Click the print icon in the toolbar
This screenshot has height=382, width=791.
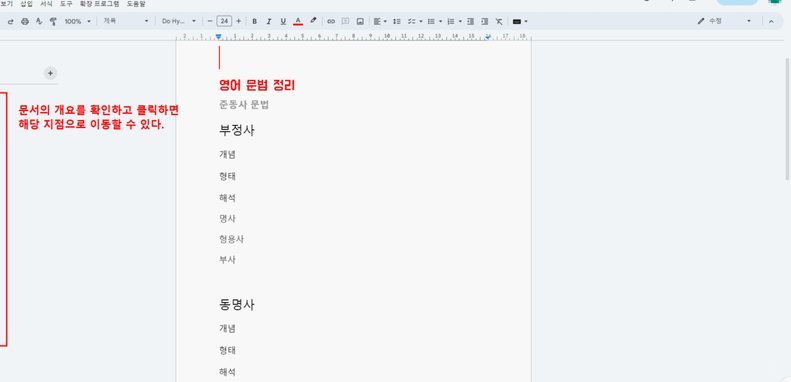[25, 21]
